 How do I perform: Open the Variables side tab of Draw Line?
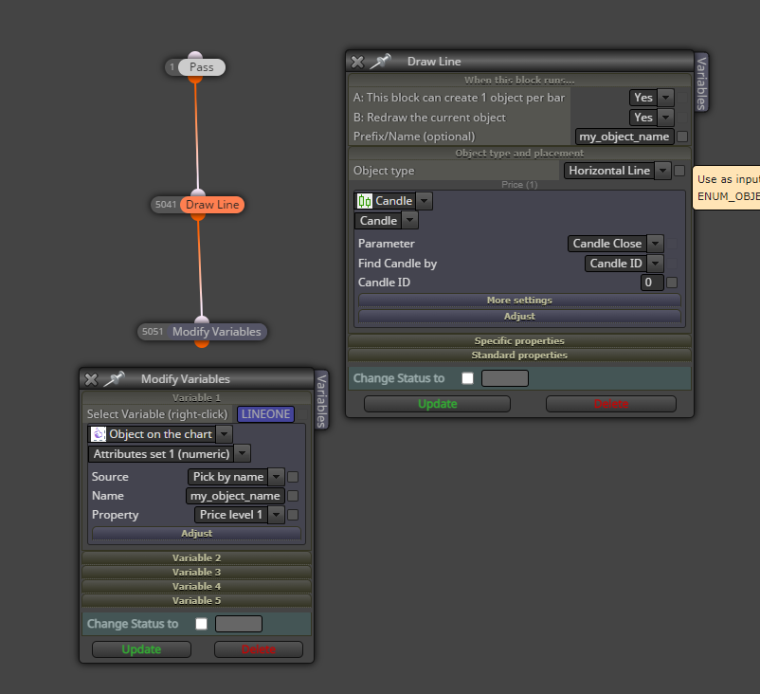coord(701,82)
